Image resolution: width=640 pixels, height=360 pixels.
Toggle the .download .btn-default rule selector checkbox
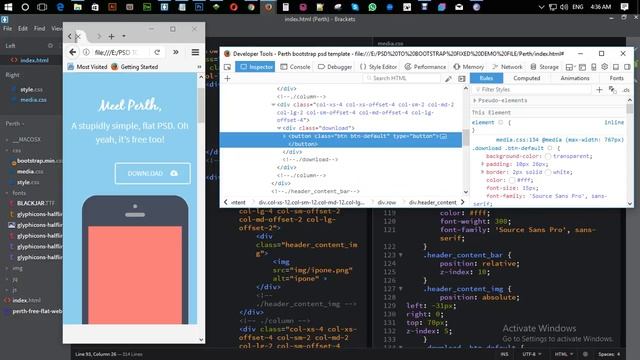click(x=550, y=148)
